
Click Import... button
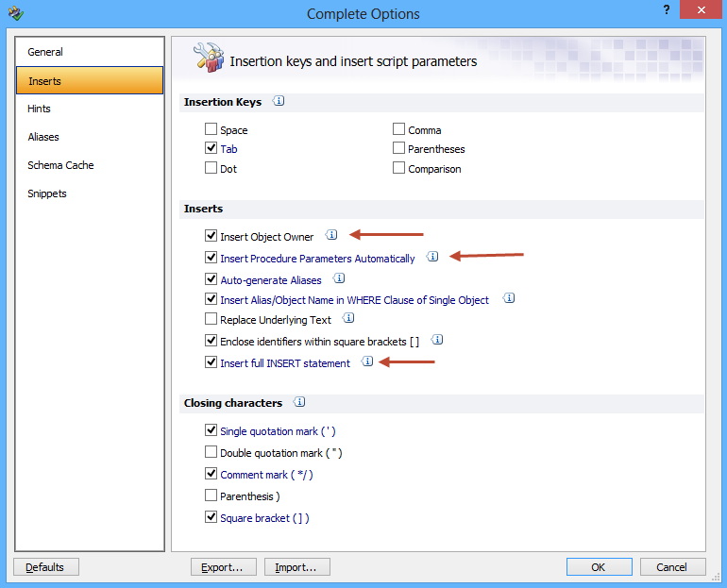pyautogui.click(x=297, y=566)
